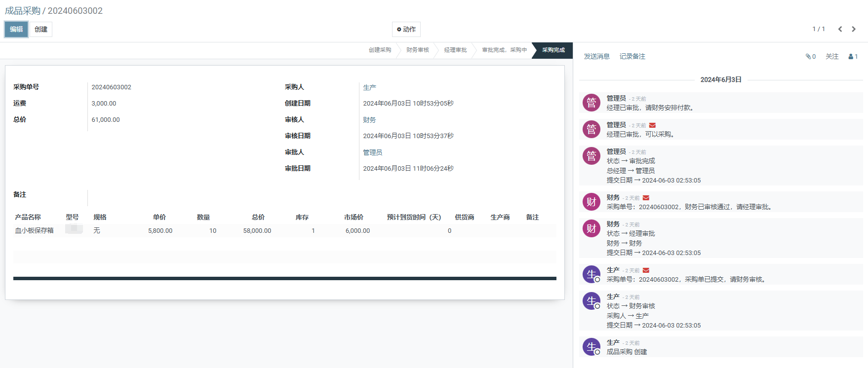
Task: Select the 经理审批 status stage
Action: [455, 50]
